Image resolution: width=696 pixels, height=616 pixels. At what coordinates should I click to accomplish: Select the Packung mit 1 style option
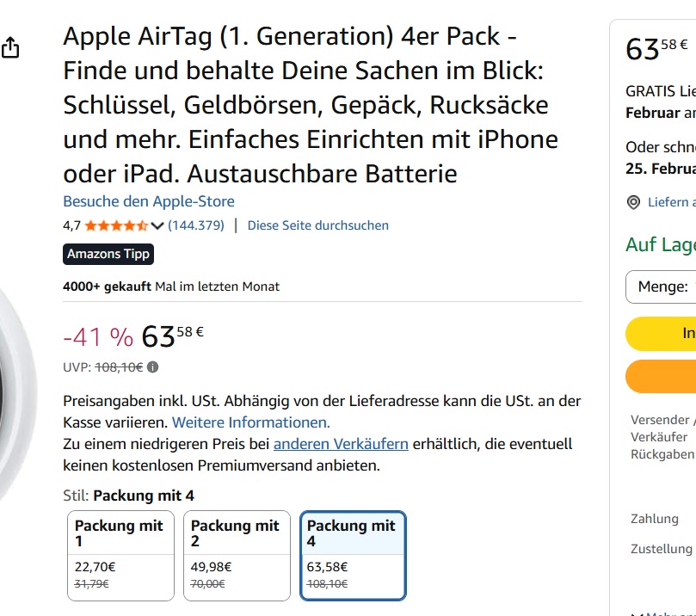click(x=120, y=555)
